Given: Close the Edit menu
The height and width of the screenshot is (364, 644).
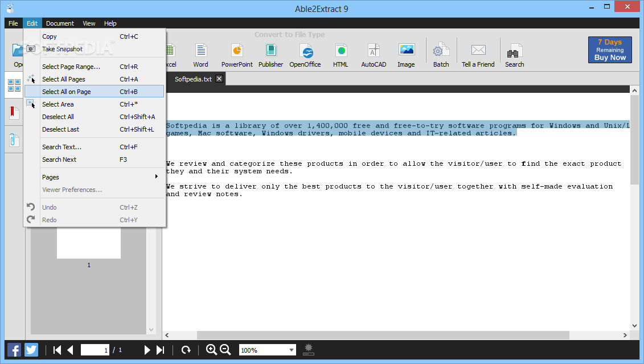Looking at the screenshot, I should [x=32, y=23].
